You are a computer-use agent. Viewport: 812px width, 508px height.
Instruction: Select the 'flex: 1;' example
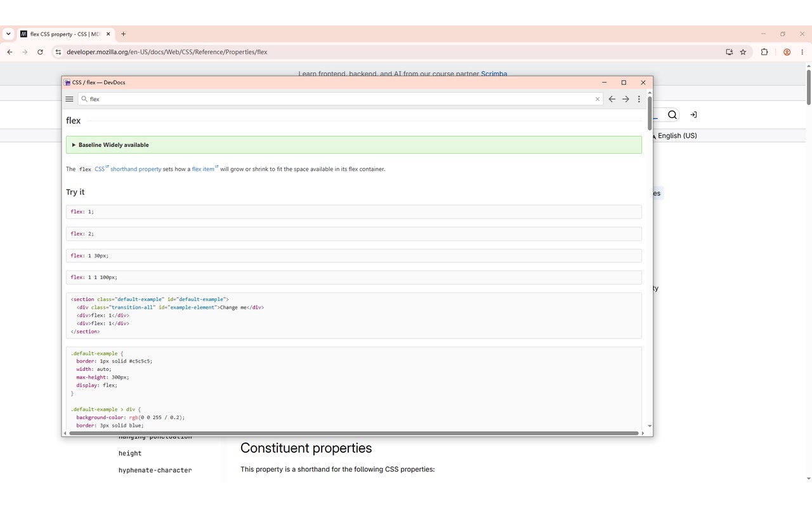coord(353,211)
